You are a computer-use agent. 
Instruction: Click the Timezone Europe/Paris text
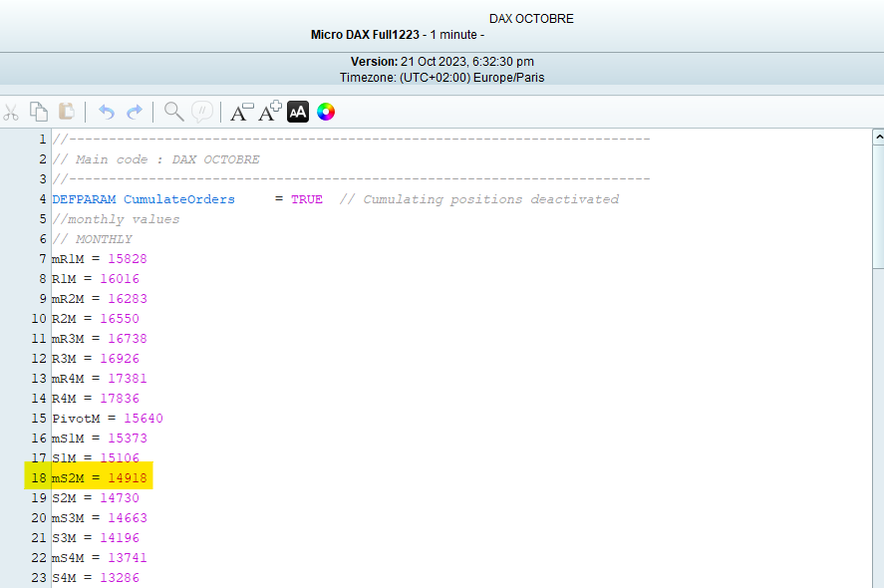442,78
